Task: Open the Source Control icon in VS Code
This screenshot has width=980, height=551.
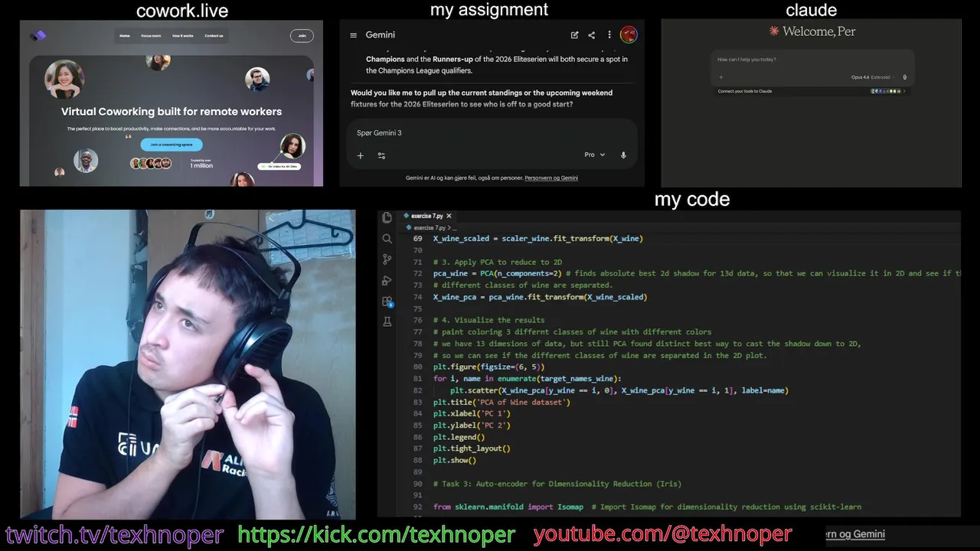Action: (387, 259)
